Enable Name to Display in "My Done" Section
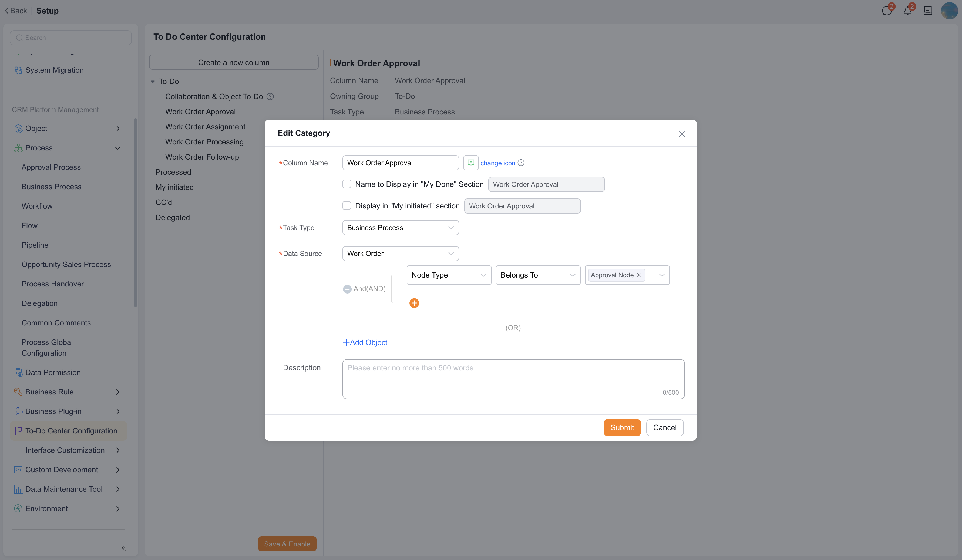 (x=347, y=184)
